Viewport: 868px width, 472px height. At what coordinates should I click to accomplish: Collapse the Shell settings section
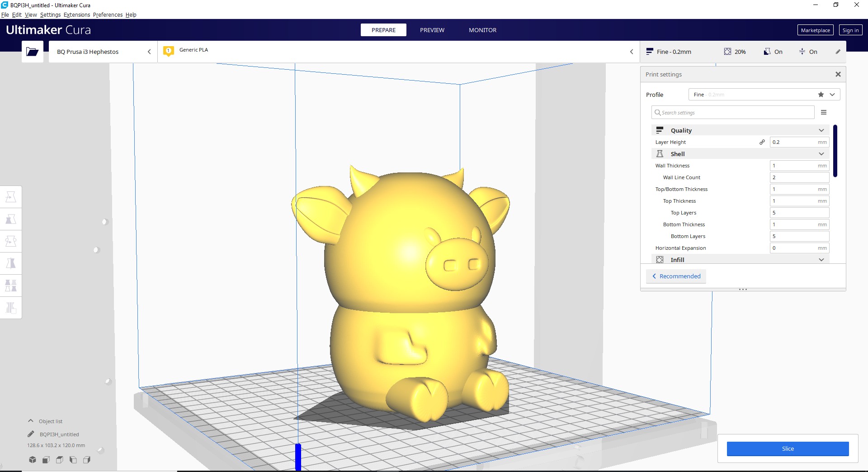click(821, 154)
